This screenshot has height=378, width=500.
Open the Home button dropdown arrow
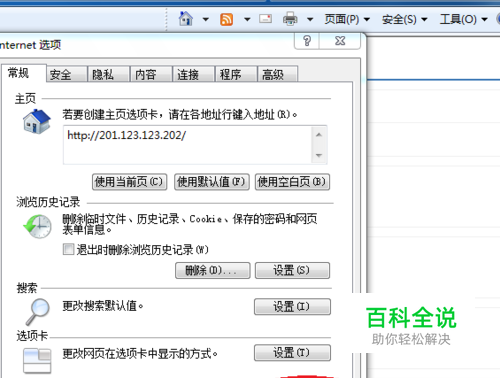pos(206,19)
